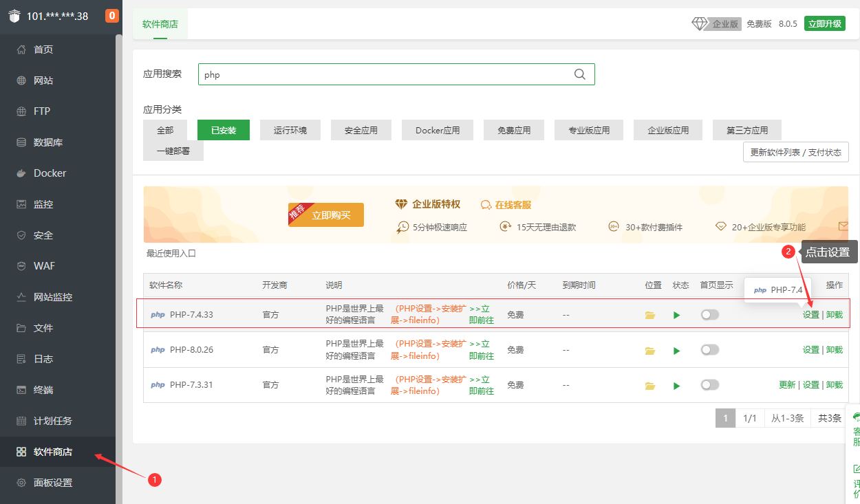Image resolution: width=860 pixels, height=504 pixels.
Task: Open the 1/1 page selector
Action: coord(750,417)
